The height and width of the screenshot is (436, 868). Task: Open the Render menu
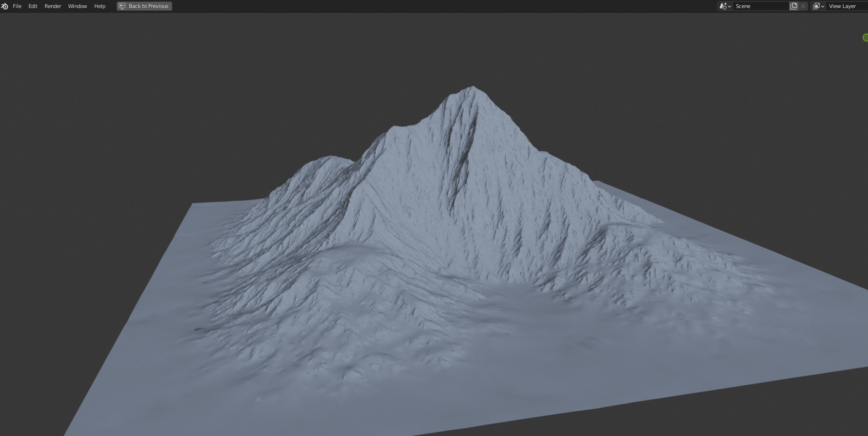click(53, 6)
